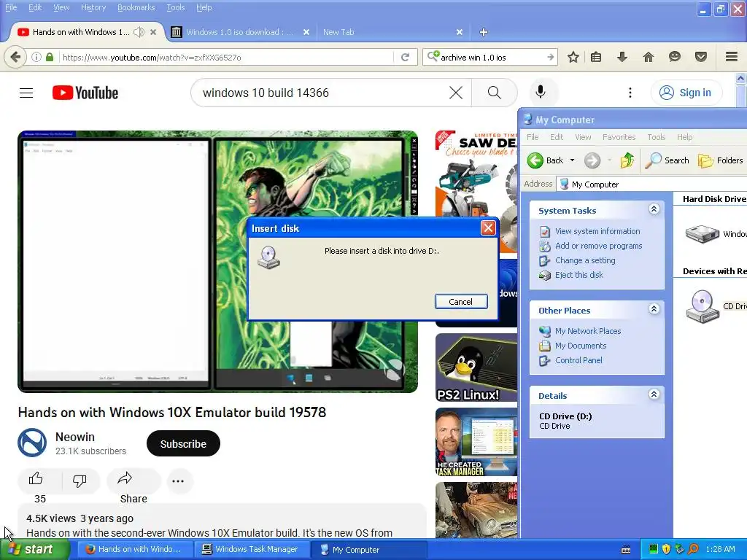The image size is (747, 560).
Task: Like the video with thumbs up
Action: coord(36,479)
